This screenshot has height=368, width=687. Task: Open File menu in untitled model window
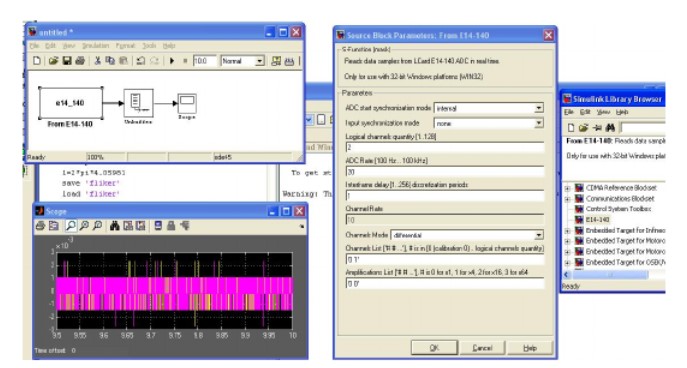pos(34,46)
